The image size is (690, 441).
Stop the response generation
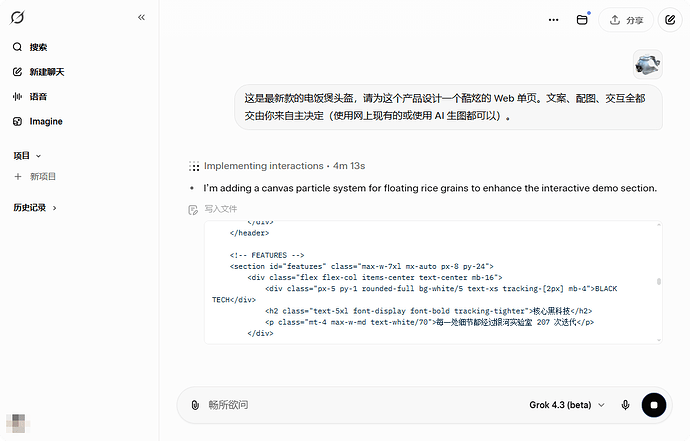point(654,405)
